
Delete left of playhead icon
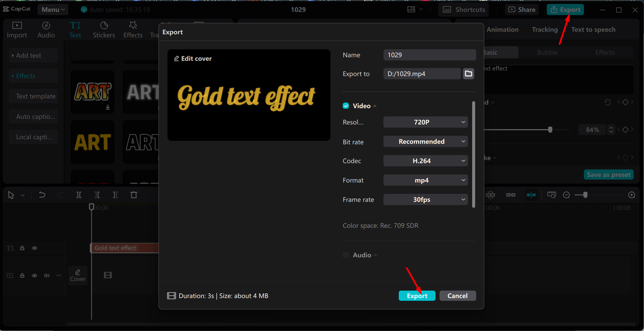click(97, 195)
